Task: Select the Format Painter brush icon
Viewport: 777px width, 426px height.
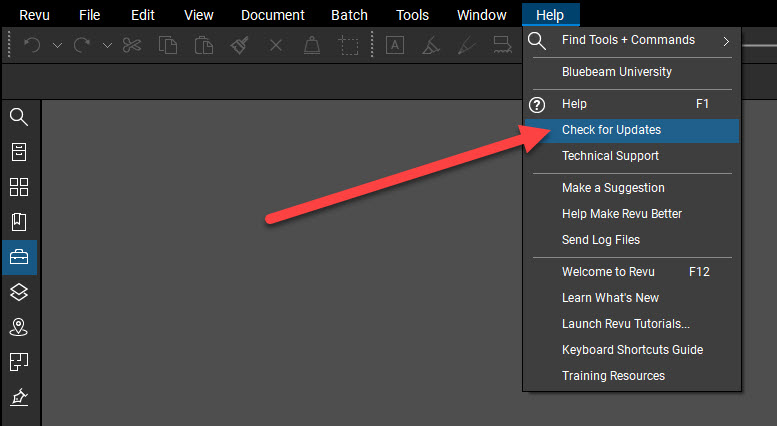Action: (239, 46)
